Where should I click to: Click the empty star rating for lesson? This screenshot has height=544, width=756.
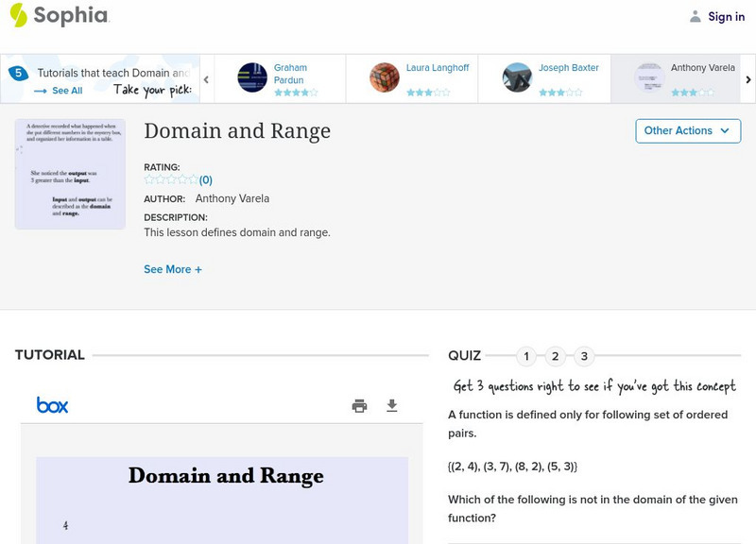click(x=171, y=179)
